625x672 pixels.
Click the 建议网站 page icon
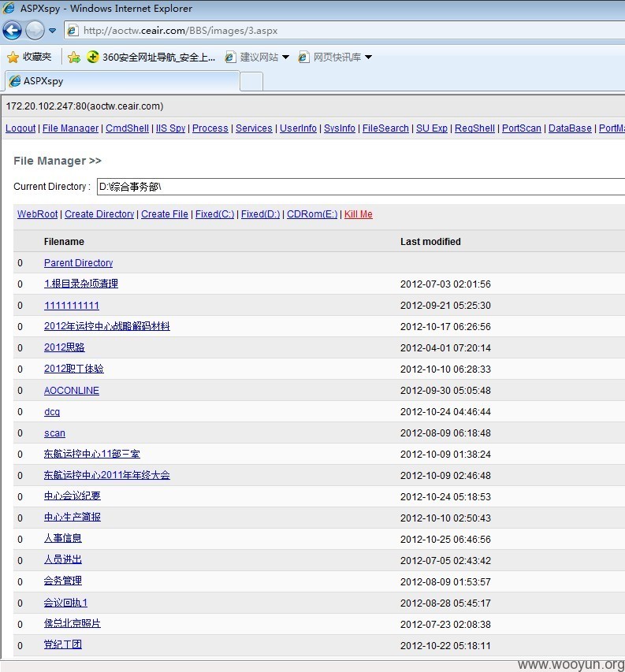click(x=230, y=57)
